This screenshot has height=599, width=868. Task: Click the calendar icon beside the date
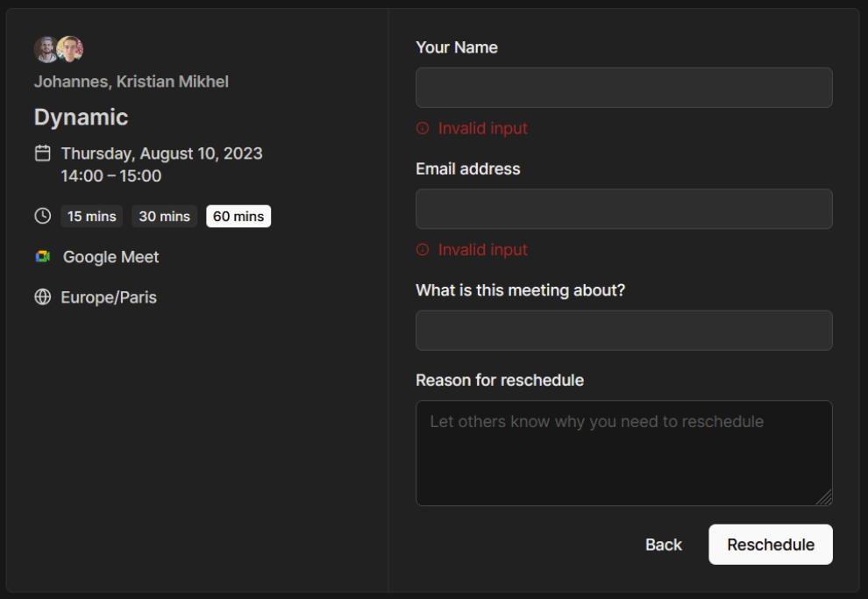tap(43, 153)
